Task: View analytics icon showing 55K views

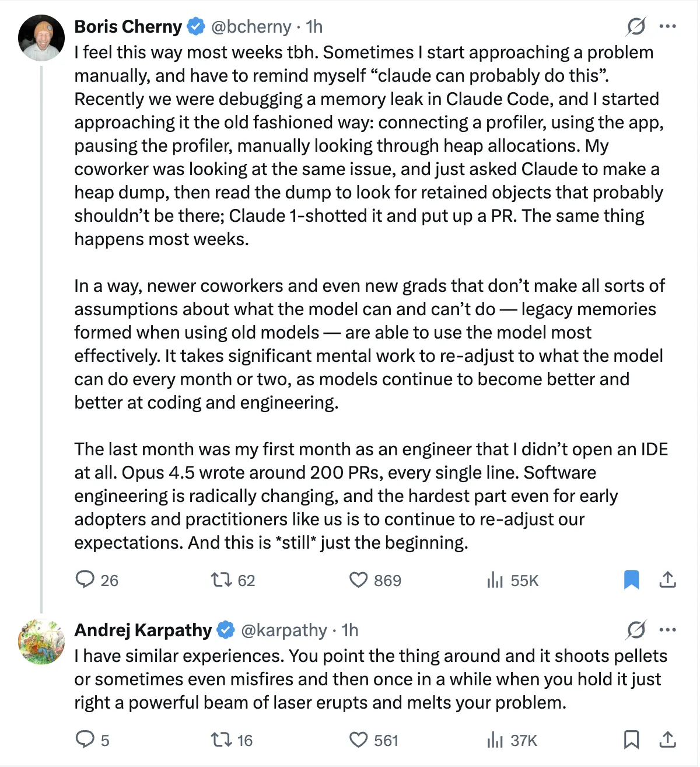Action: point(495,580)
